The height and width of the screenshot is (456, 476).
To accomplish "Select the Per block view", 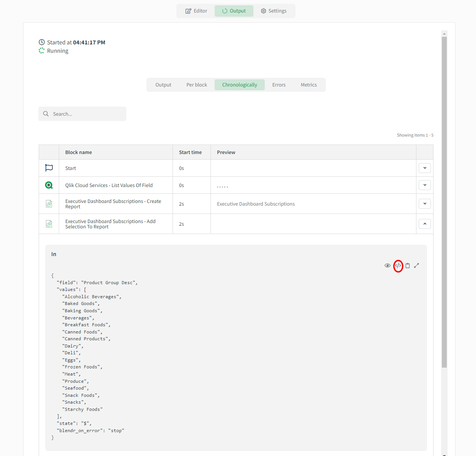I will [x=196, y=85].
